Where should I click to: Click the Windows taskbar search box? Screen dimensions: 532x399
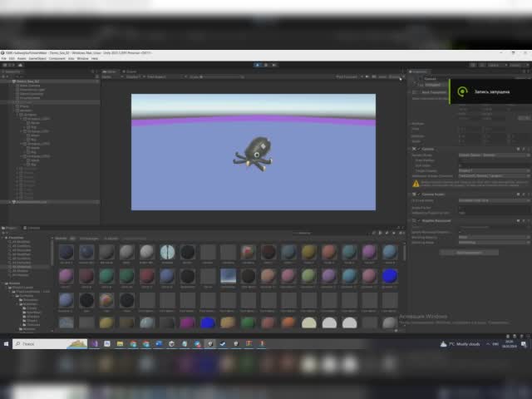[x=50, y=344]
